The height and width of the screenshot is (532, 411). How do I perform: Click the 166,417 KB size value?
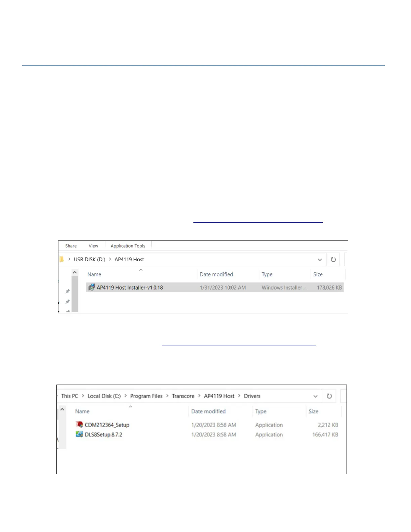pos(325,434)
